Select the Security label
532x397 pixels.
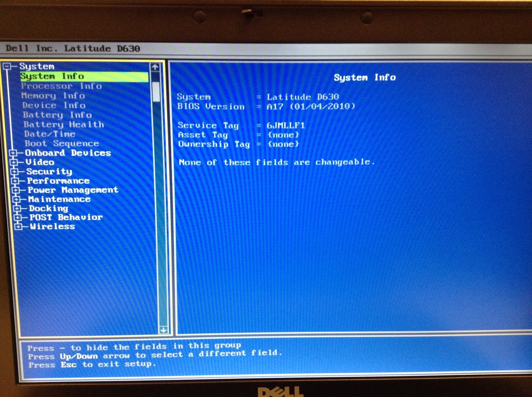[x=49, y=171]
